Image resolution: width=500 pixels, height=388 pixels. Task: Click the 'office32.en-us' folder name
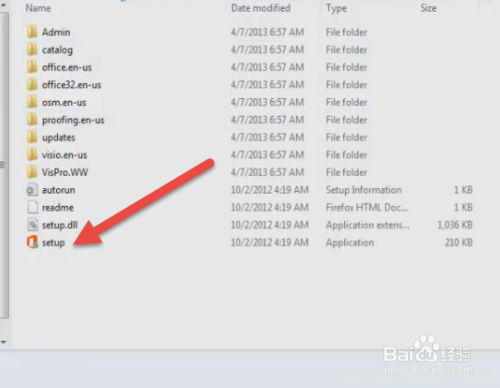point(71,85)
